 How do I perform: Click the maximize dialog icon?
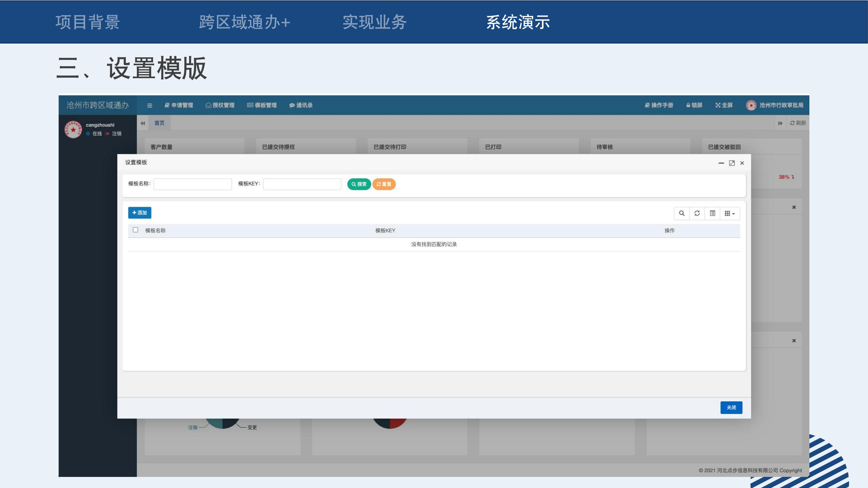pos(731,163)
